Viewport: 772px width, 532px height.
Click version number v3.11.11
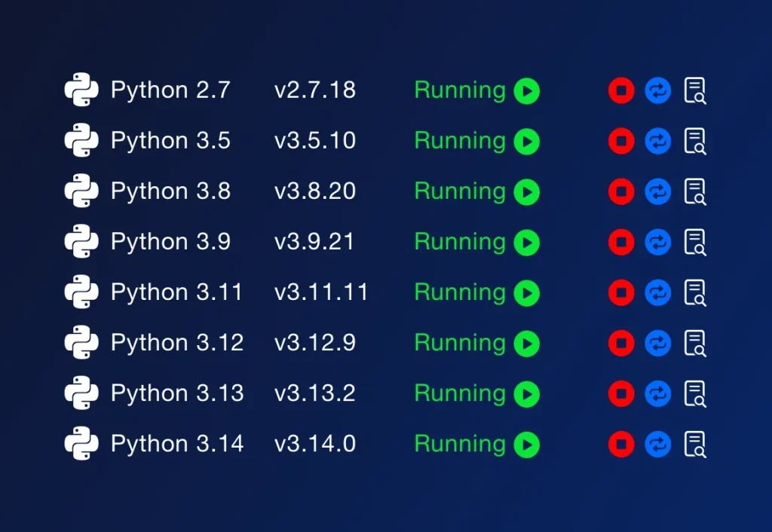[321, 292]
